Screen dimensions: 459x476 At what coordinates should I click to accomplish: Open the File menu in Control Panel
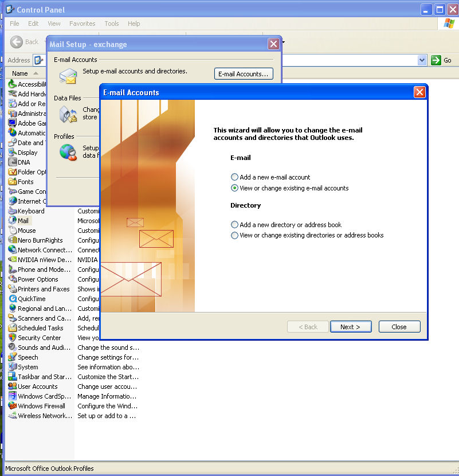(x=14, y=24)
